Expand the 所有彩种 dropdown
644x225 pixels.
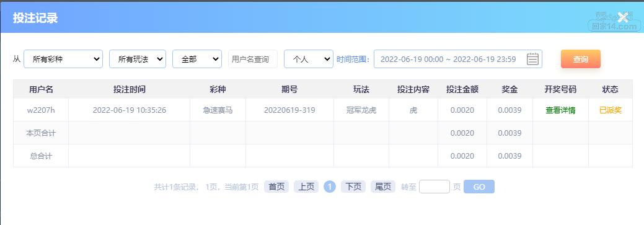tap(63, 59)
